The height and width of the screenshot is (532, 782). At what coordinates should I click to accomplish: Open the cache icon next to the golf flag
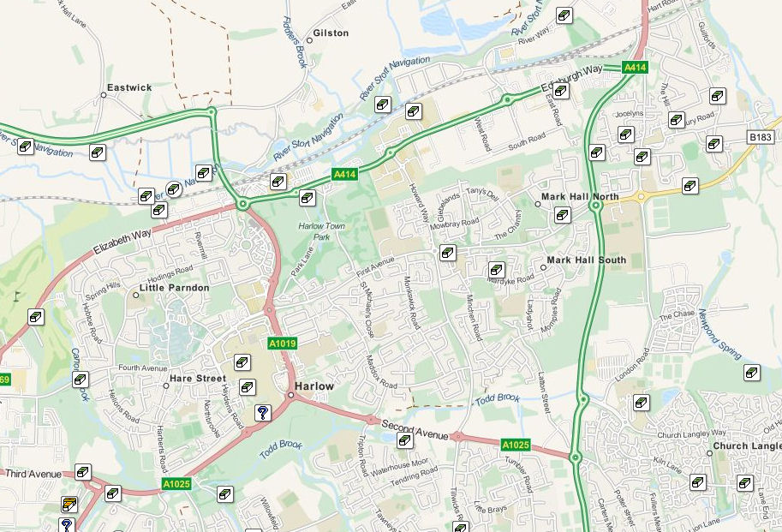click(36, 317)
